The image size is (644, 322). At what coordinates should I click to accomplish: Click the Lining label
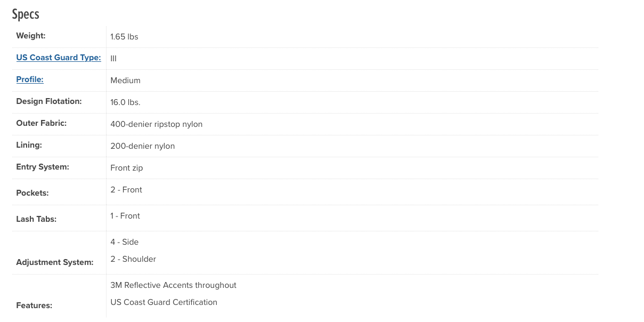pyautogui.click(x=29, y=145)
